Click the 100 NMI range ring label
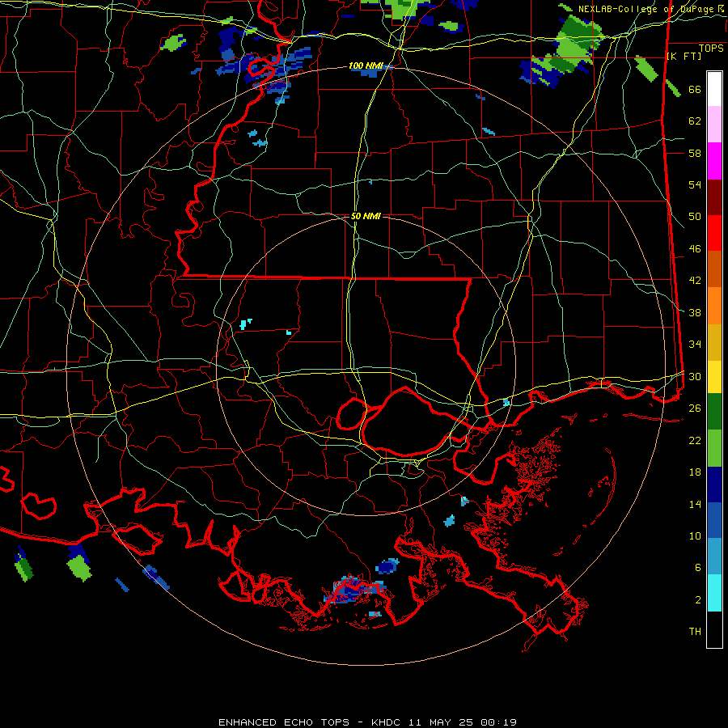This screenshot has height=728, width=728. coord(366,66)
